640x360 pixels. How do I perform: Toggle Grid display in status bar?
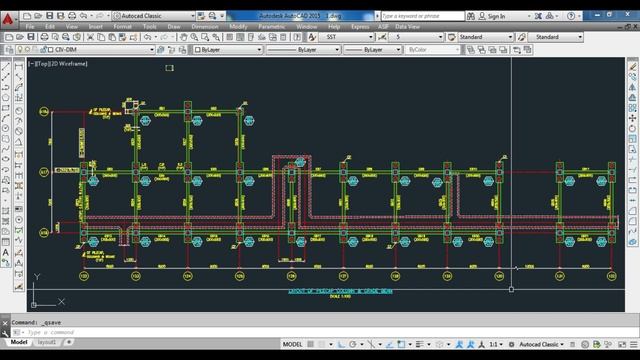pos(311,344)
